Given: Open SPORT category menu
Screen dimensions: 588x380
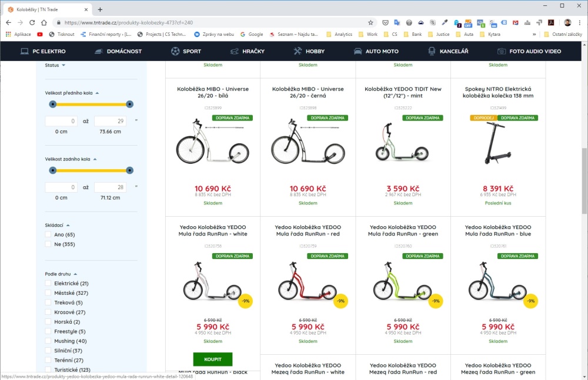Looking at the screenshot, I should pyautogui.click(x=186, y=51).
